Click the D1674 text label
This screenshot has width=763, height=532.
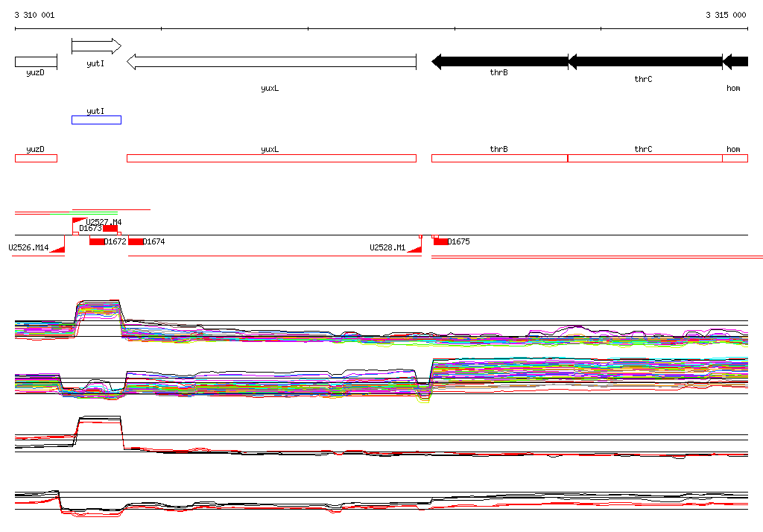153,241
